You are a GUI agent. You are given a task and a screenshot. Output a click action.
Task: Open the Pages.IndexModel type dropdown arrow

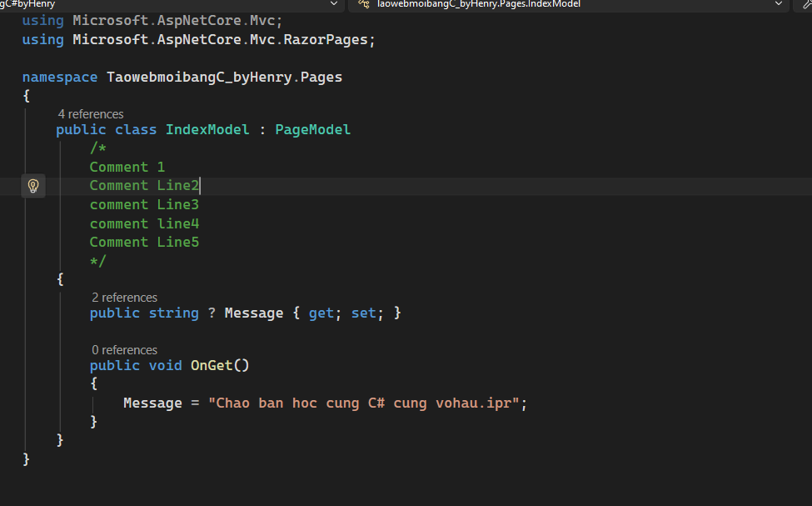780,4
